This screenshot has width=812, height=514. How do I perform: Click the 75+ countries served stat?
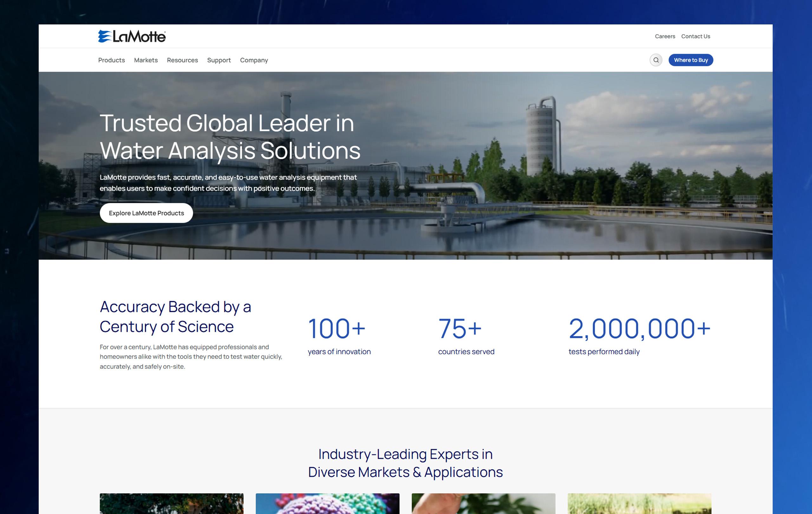coord(466,335)
